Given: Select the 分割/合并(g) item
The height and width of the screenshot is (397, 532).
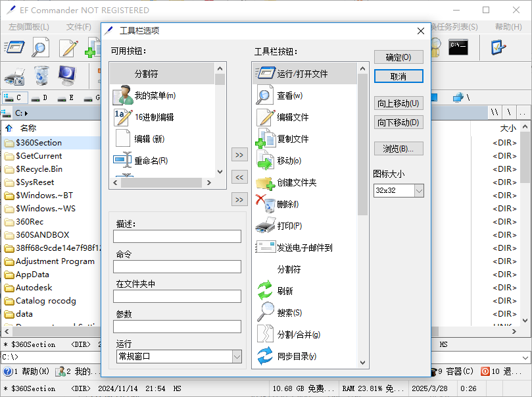Looking at the screenshot, I should [x=304, y=334].
